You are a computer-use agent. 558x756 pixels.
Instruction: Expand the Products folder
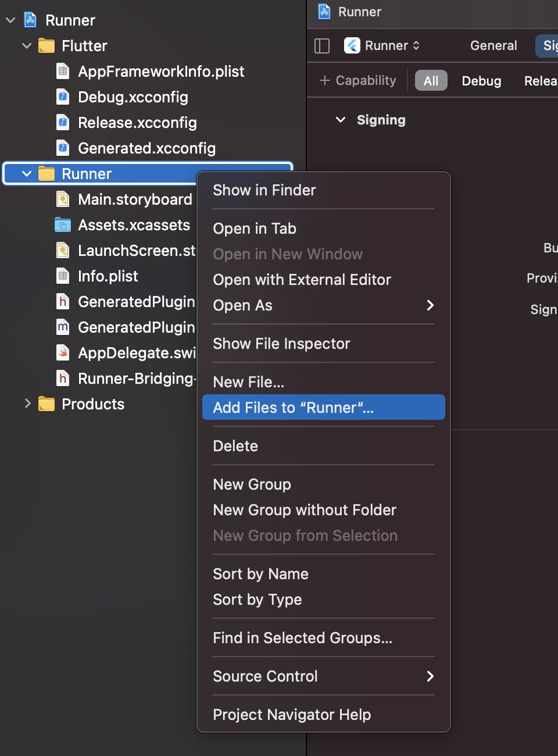pyautogui.click(x=27, y=404)
